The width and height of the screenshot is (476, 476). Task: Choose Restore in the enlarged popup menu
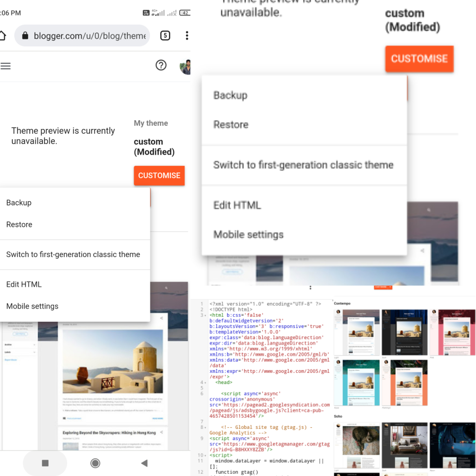point(304,124)
